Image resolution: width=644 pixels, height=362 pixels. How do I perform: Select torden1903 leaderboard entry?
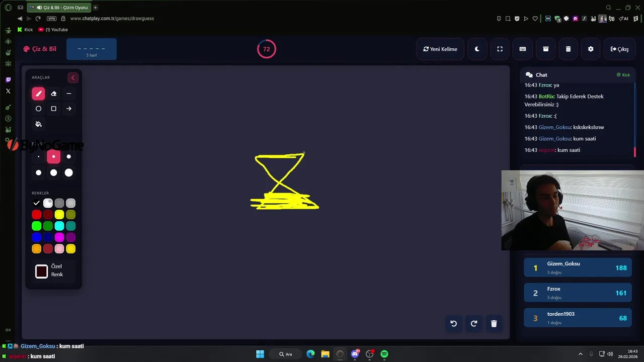click(578, 318)
